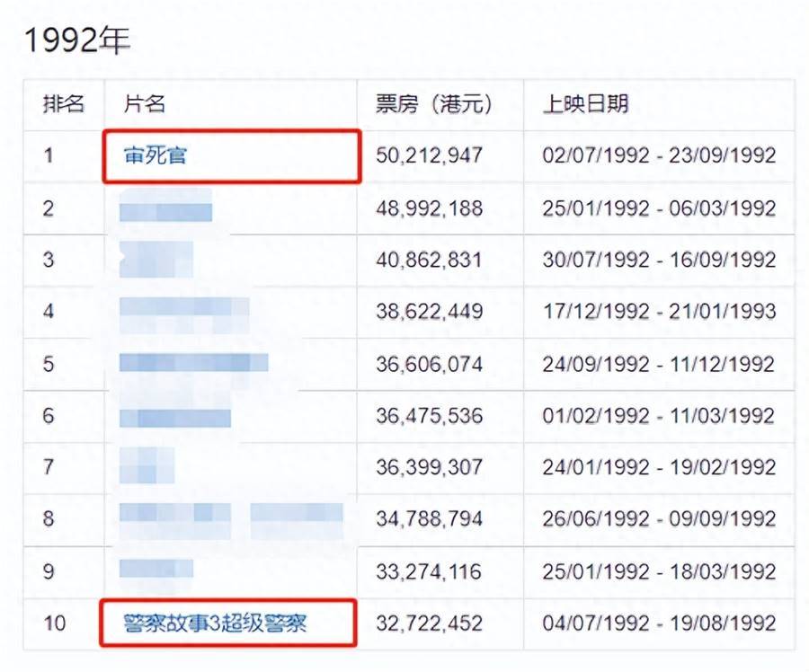Click the 票房（港元） column header

(x=434, y=104)
